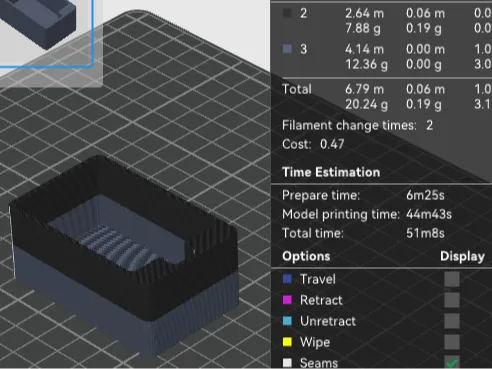The height and width of the screenshot is (369, 492).
Task: Click the Unretract label
Action: tap(328, 321)
